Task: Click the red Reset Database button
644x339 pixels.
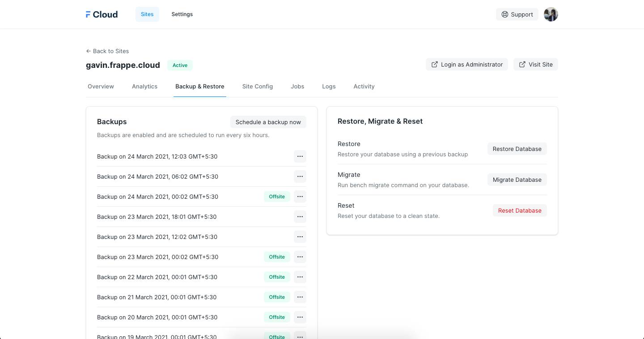Action: tap(519, 210)
